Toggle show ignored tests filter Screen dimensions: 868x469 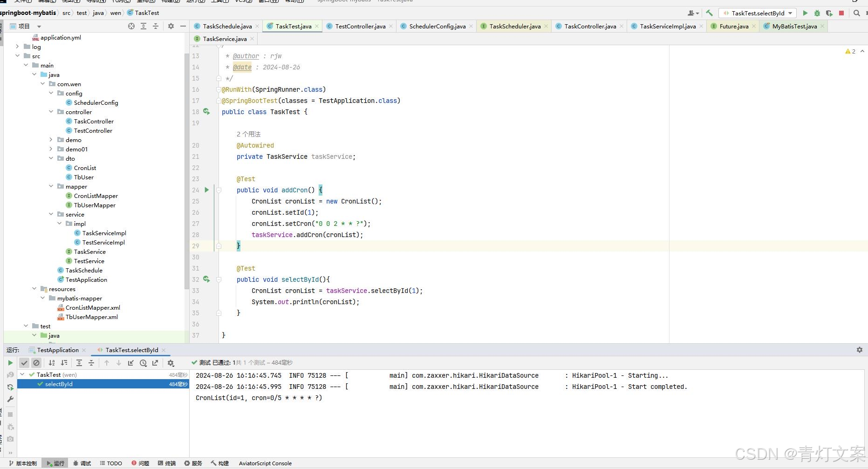[36, 363]
